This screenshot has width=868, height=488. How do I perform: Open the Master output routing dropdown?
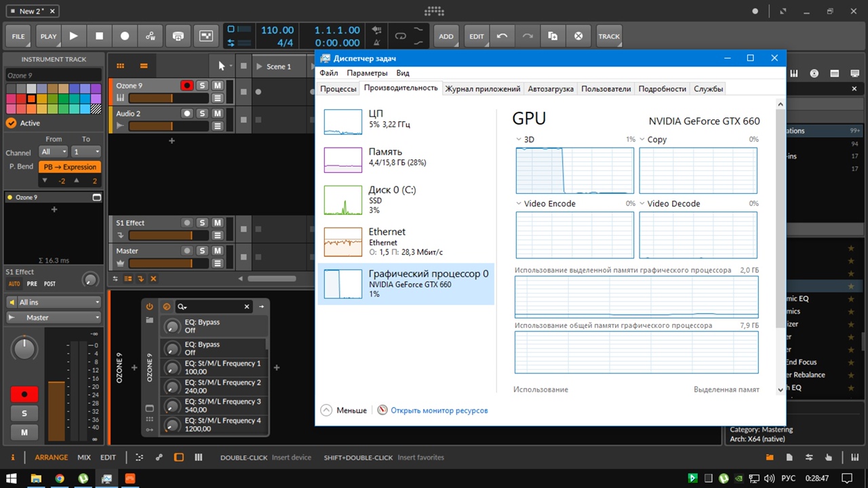click(x=54, y=317)
